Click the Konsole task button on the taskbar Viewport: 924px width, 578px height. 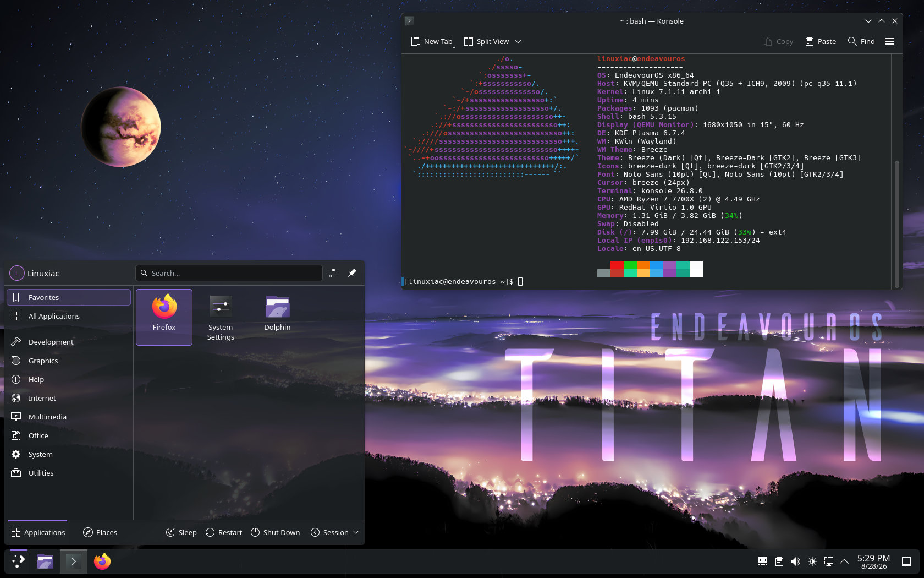(73, 561)
